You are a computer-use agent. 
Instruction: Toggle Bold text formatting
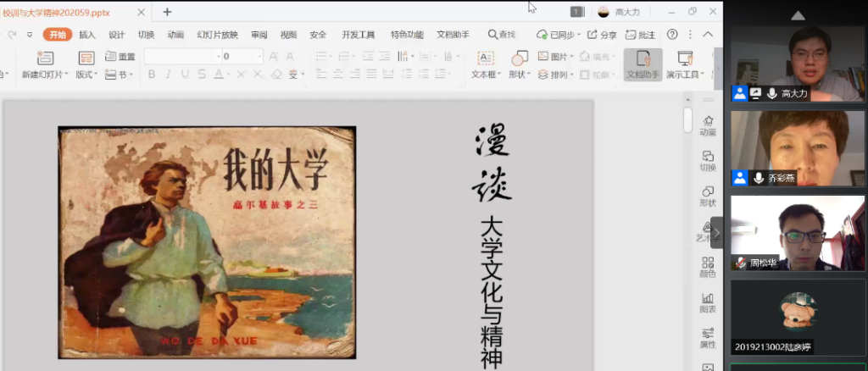coord(152,75)
